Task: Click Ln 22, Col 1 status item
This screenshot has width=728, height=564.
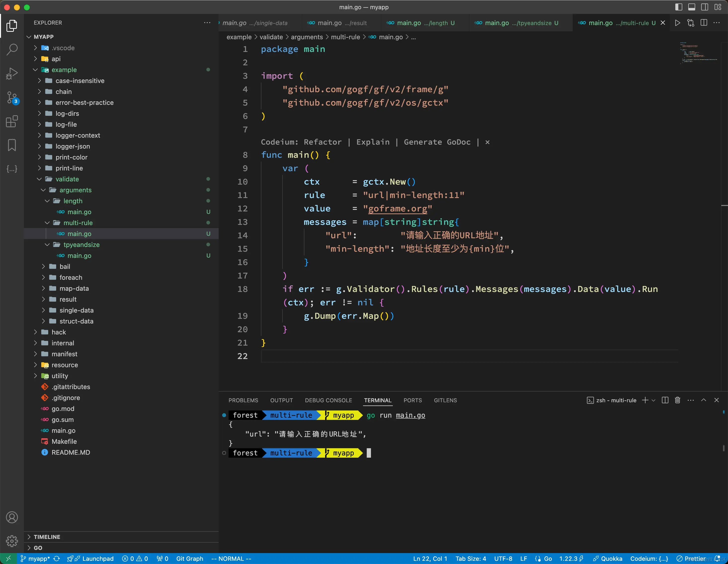Action: point(430,559)
